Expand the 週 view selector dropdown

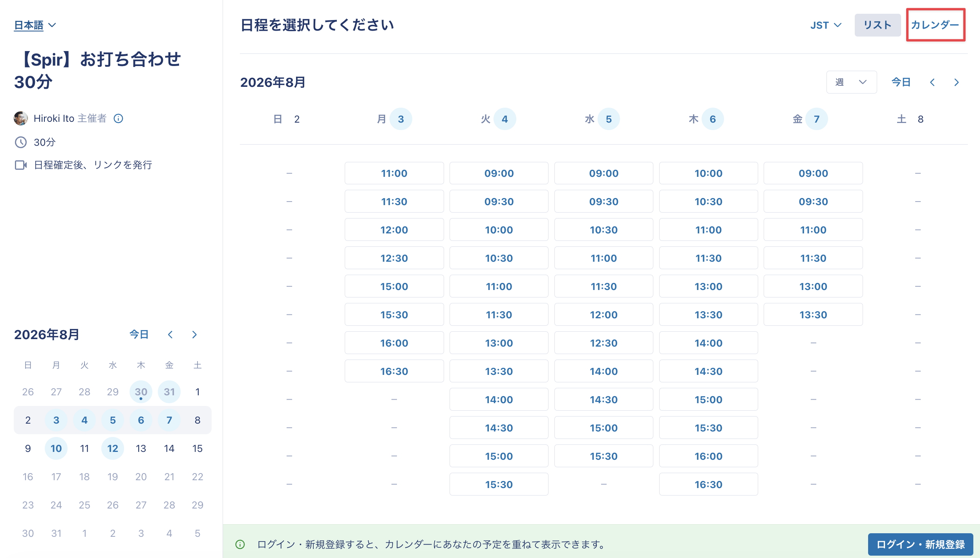click(851, 82)
